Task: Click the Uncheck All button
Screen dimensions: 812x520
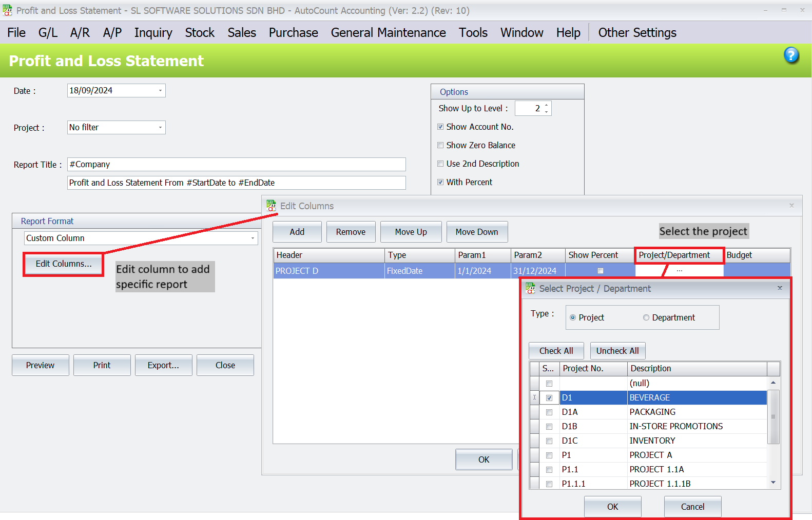Action: 617,351
